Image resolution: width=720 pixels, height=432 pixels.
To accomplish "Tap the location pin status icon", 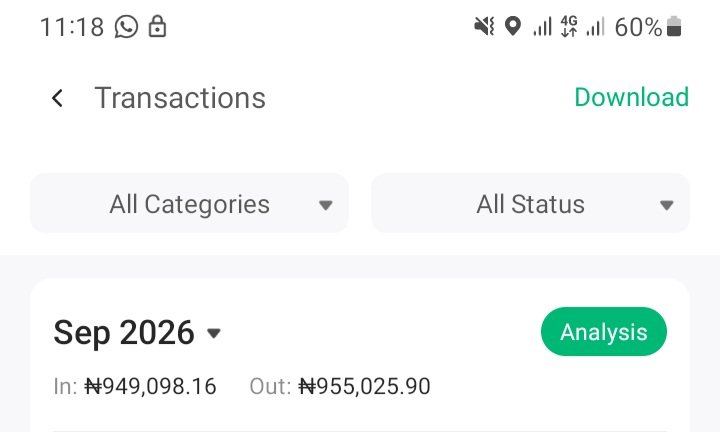I will coord(512,26).
